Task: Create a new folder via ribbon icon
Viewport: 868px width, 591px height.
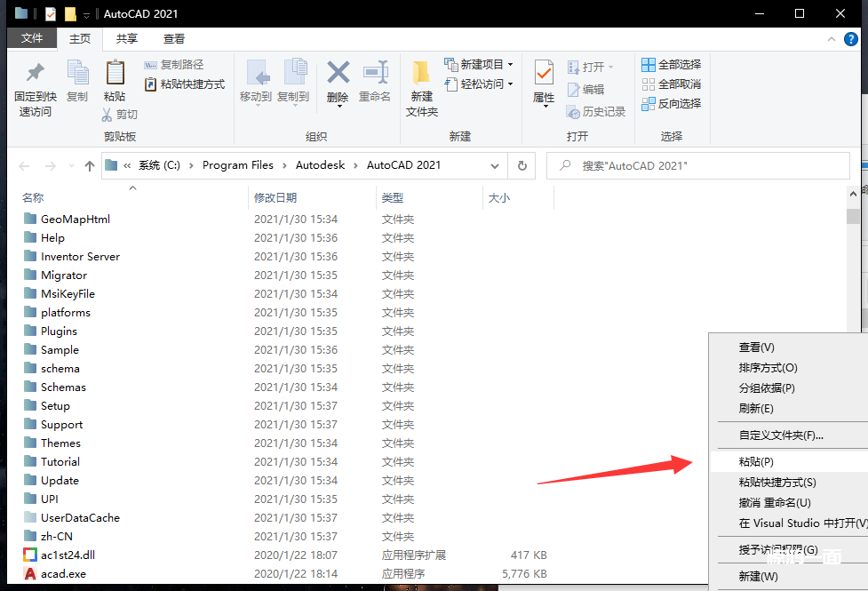Action: click(421, 74)
